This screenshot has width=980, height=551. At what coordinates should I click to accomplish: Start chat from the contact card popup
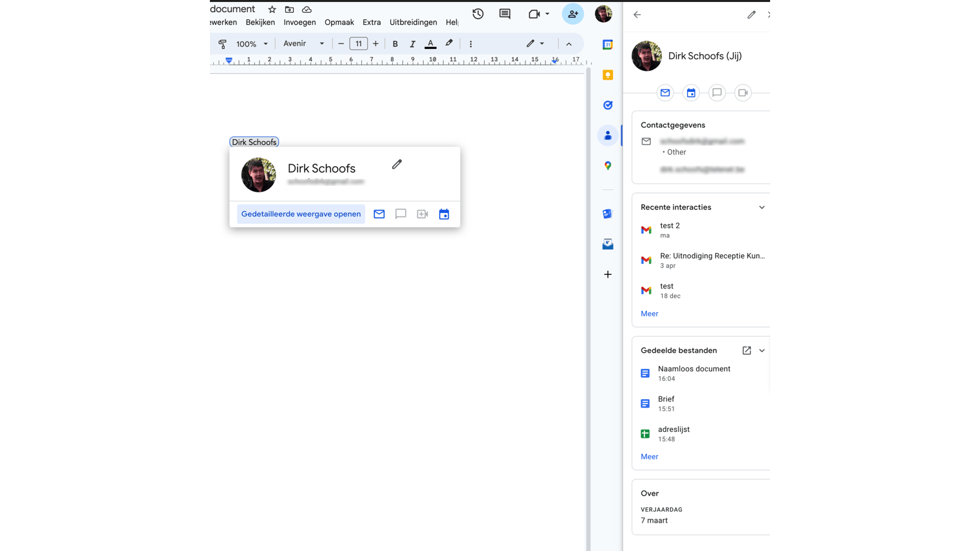pos(400,214)
